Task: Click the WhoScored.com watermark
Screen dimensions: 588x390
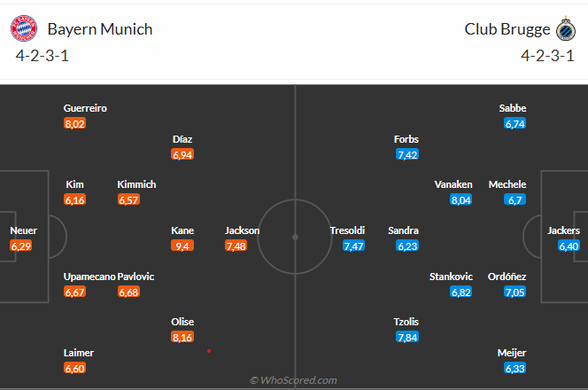Action: [x=294, y=380]
